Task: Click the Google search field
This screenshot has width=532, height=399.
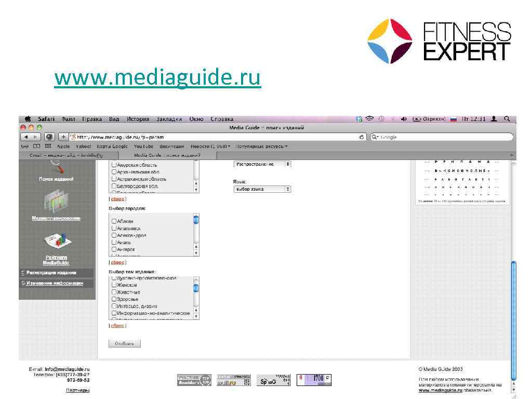Action: pos(442,137)
